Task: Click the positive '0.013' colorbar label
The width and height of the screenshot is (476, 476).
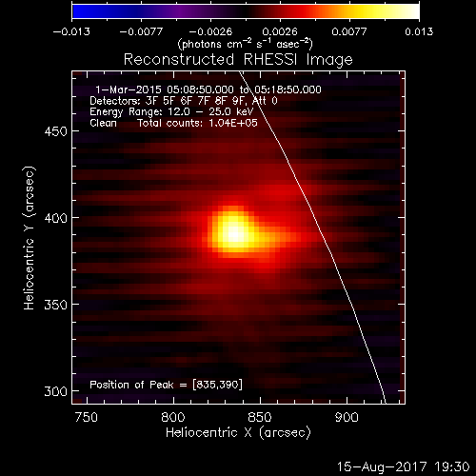Action: pos(419,31)
